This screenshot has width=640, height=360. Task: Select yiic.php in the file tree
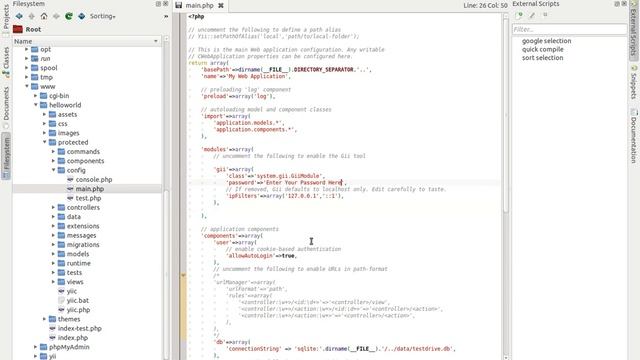point(78,310)
